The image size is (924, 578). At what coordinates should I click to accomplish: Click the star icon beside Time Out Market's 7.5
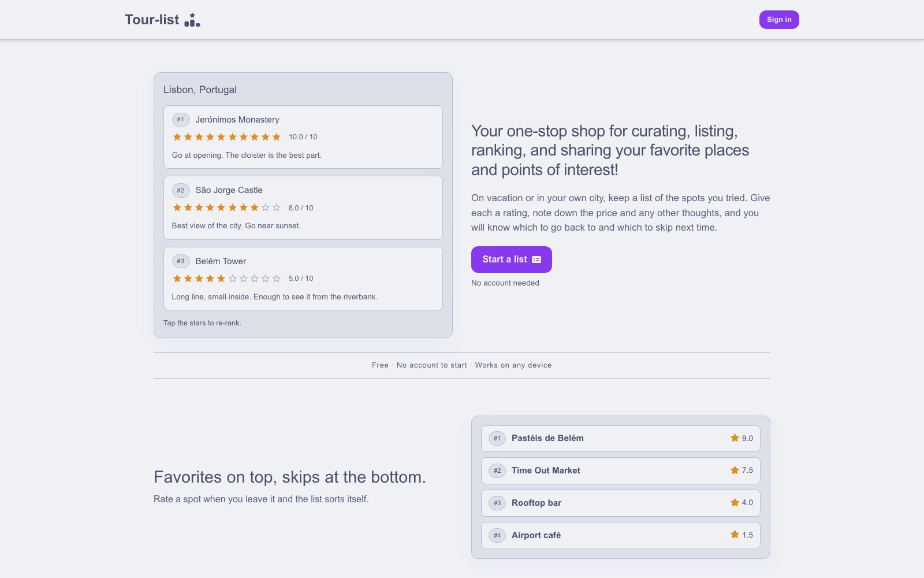[735, 470]
